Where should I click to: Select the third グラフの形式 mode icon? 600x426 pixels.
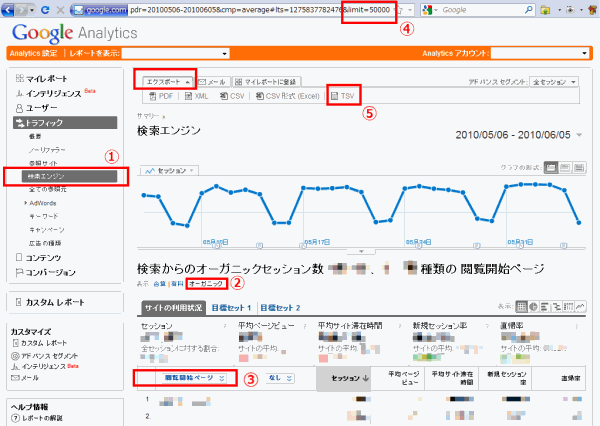[579, 168]
